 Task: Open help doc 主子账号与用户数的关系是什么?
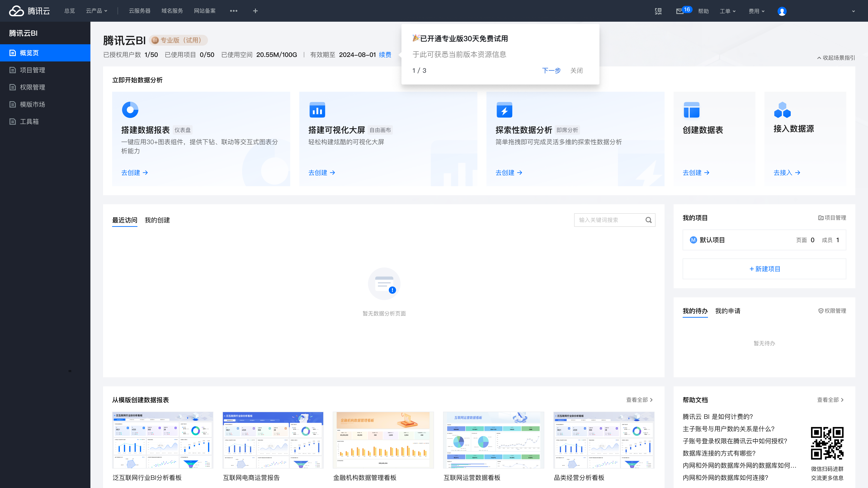729,429
